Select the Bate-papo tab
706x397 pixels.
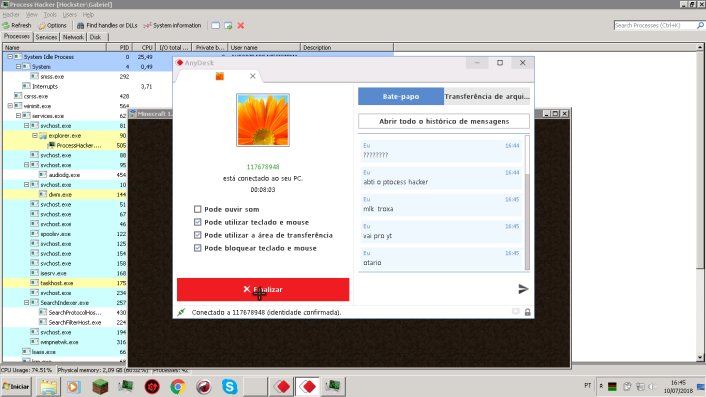401,96
